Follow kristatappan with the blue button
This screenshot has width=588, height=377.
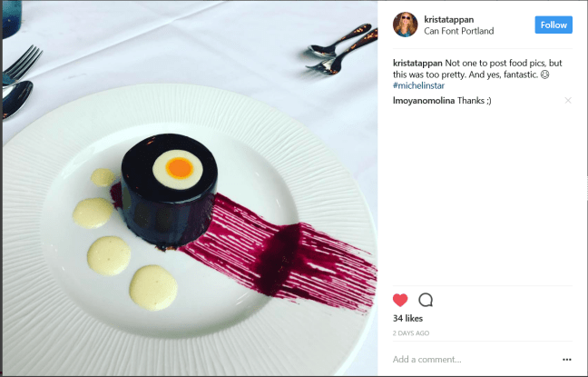point(554,25)
